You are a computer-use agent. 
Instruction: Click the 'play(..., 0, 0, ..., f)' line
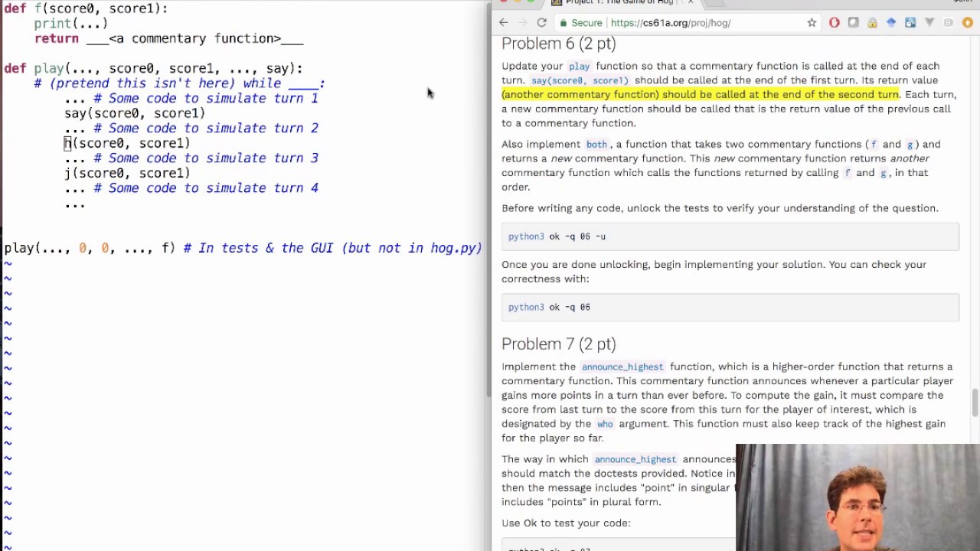[243, 248]
